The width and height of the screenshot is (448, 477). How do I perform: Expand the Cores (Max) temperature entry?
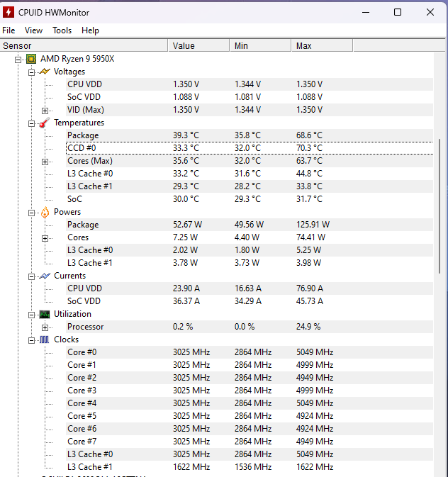point(45,162)
